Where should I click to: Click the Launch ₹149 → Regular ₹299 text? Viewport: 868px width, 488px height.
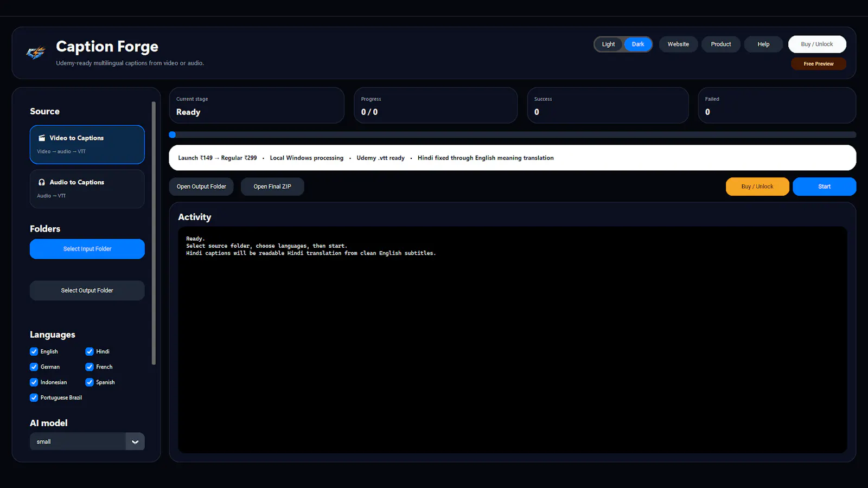[218, 158]
